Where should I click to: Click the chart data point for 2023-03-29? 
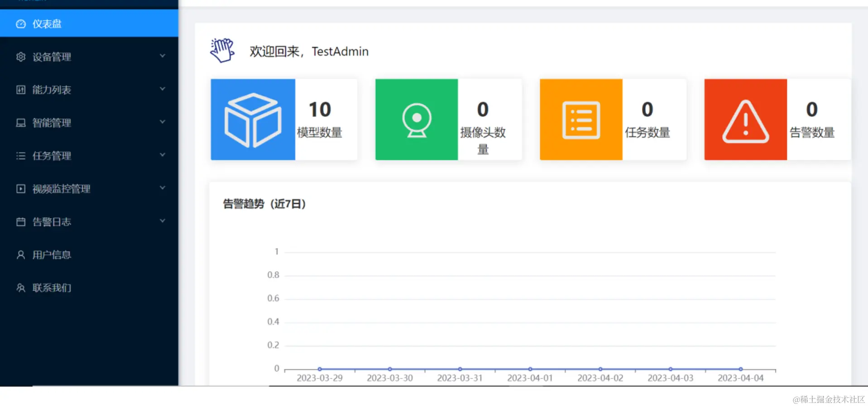320,369
